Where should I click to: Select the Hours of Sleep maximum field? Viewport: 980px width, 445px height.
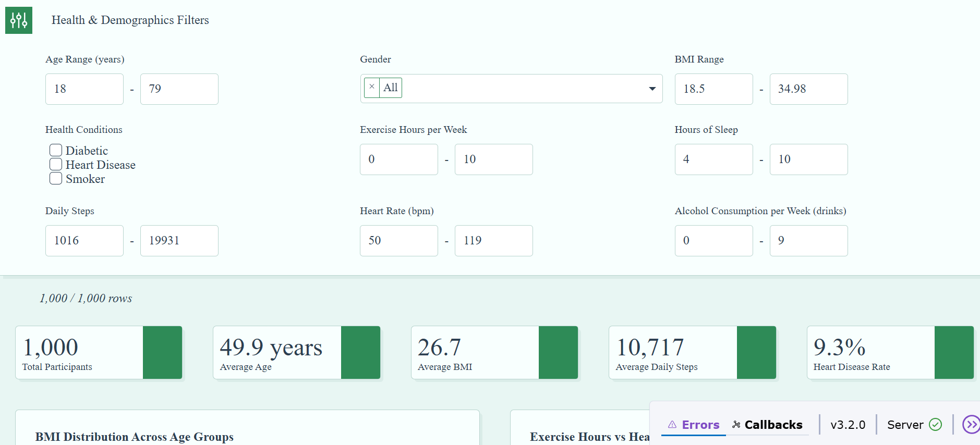809,159
